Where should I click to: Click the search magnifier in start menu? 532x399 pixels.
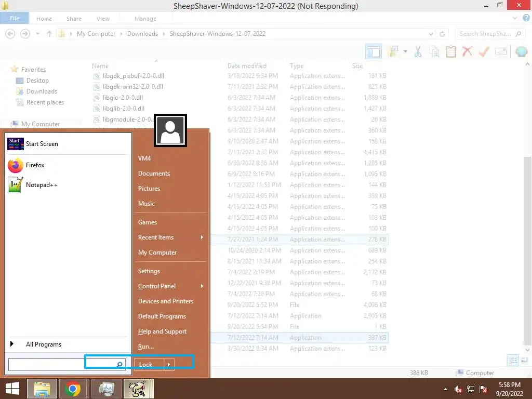119,364
